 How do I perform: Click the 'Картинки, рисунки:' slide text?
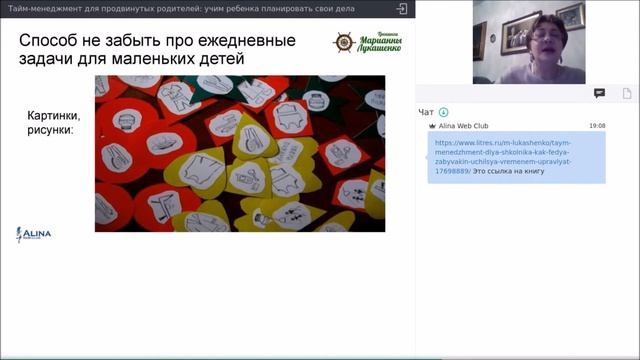(53, 122)
